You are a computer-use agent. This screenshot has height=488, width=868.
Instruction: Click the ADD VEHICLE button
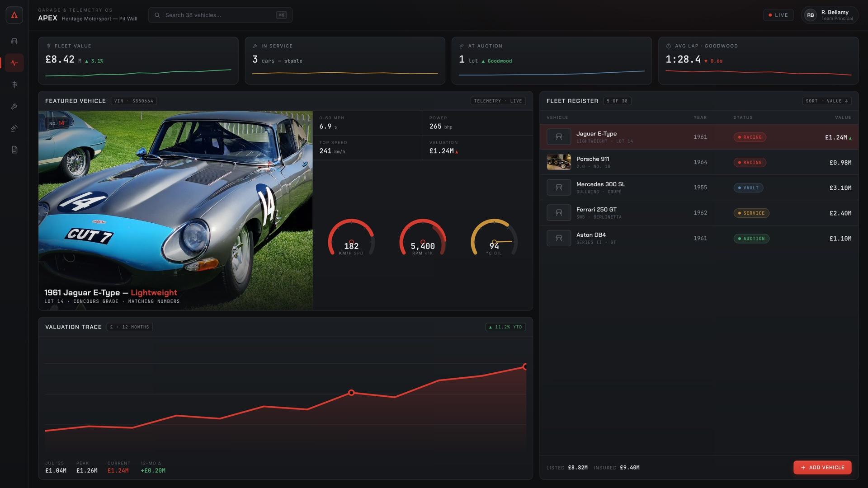(822, 467)
